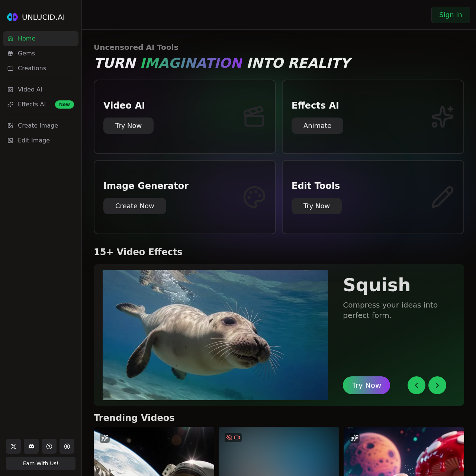Open the Discord community link

tap(31, 446)
